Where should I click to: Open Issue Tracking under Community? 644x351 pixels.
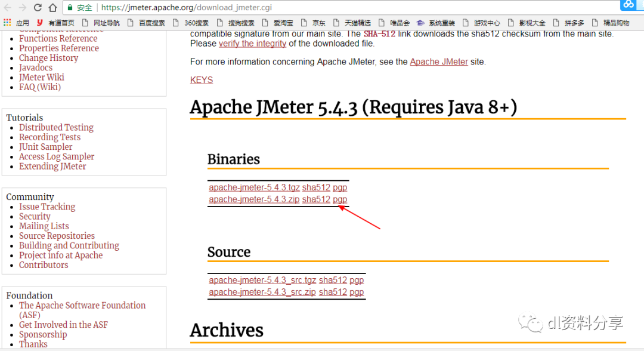tap(47, 207)
